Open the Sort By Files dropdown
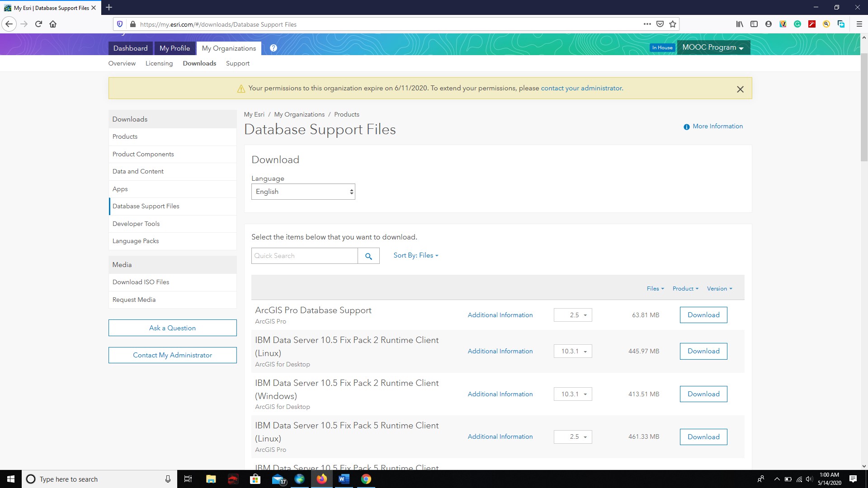Image resolution: width=868 pixels, height=488 pixels. pos(415,255)
